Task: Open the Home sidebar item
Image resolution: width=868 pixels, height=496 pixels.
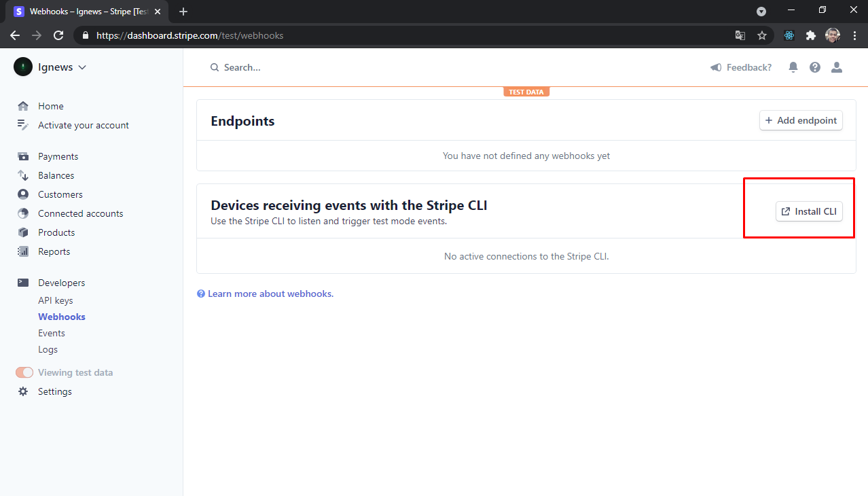Action: tap(51, 106)
